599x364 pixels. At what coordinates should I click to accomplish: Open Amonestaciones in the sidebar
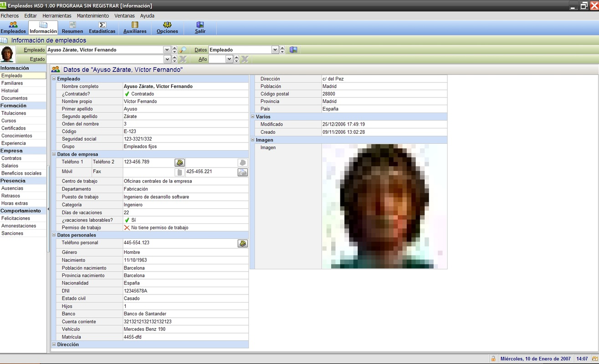23,226
